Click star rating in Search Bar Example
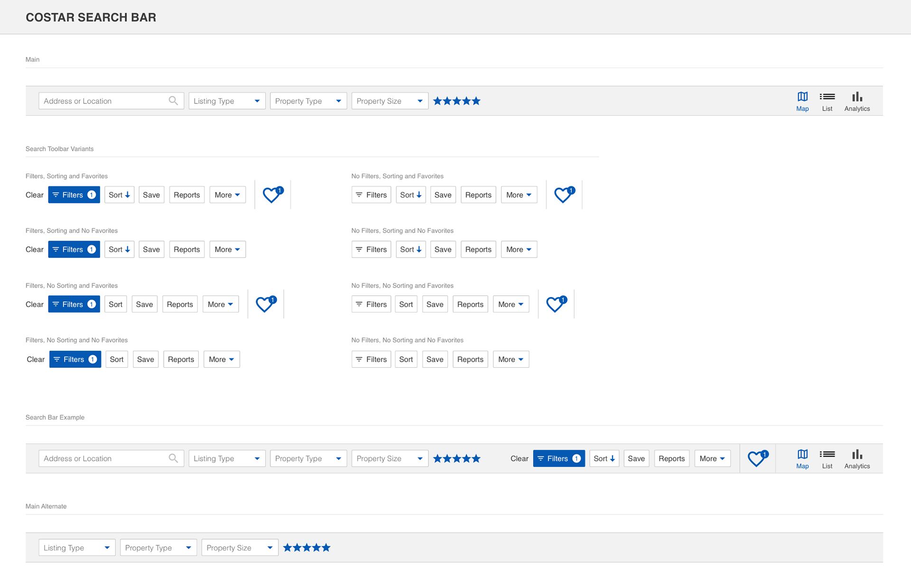This screenshot has width=911, height=588. tap(456, 458)
